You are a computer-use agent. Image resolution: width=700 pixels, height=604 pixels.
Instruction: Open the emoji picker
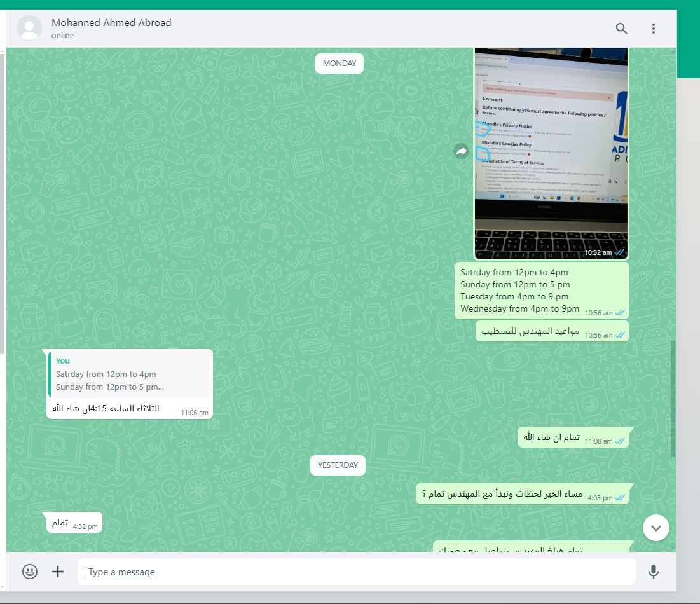[x=30, y=572]
